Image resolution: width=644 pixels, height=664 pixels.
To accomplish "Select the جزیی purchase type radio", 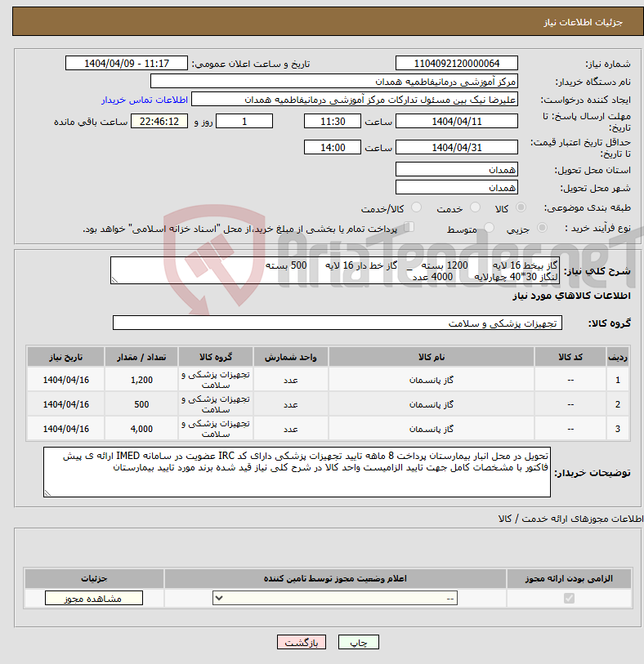I will (x=542, y=228).
